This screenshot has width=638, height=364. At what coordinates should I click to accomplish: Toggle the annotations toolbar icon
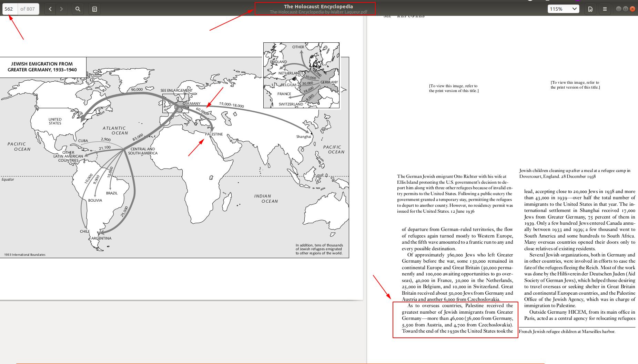[x=94, y=9]
